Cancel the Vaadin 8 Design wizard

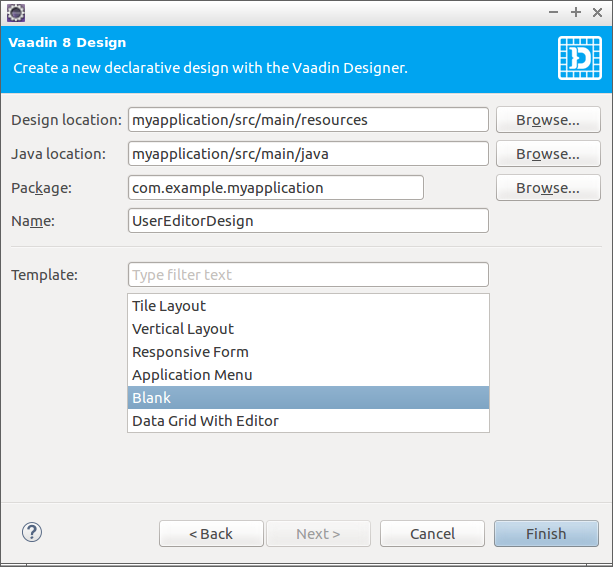click(x=432, y=534)
